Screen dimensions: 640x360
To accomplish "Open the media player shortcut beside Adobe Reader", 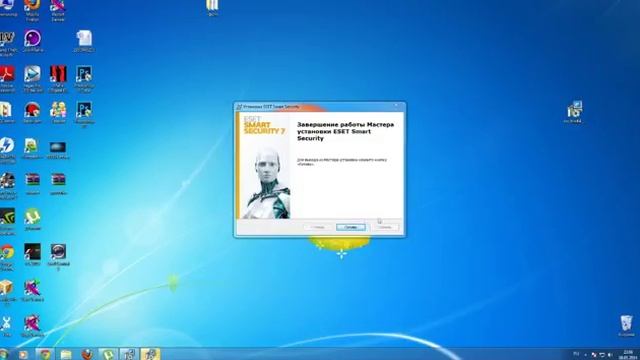I will [x=32, y=74].
